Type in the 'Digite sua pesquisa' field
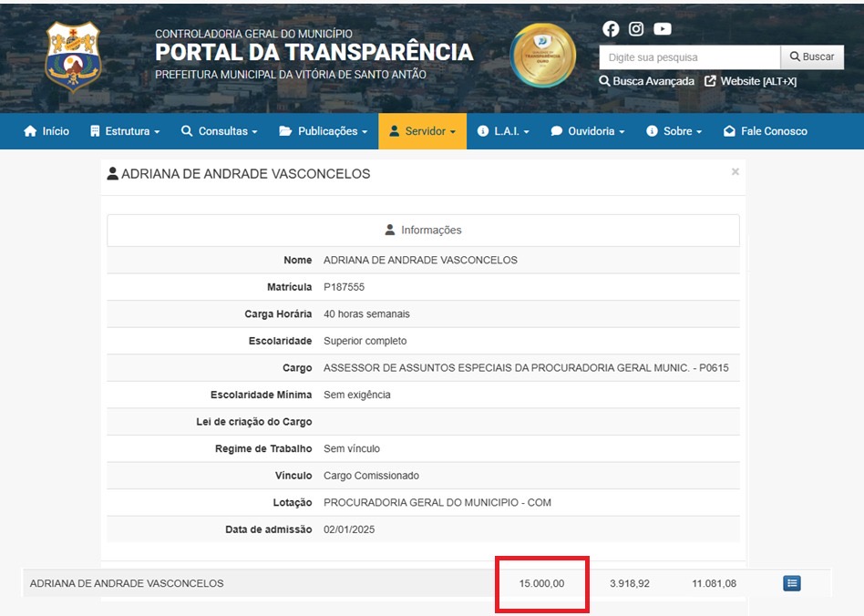 689,56
